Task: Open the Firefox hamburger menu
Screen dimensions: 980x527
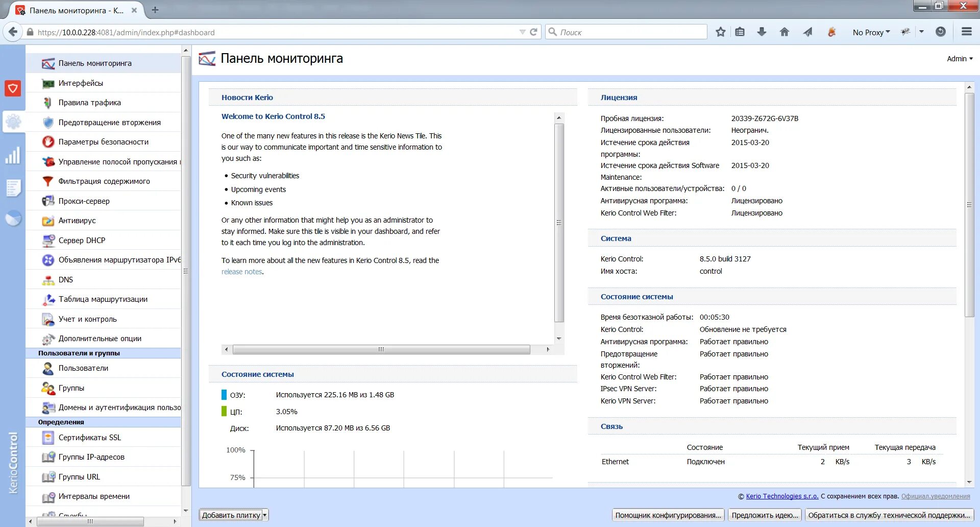Action: point(966,32)
